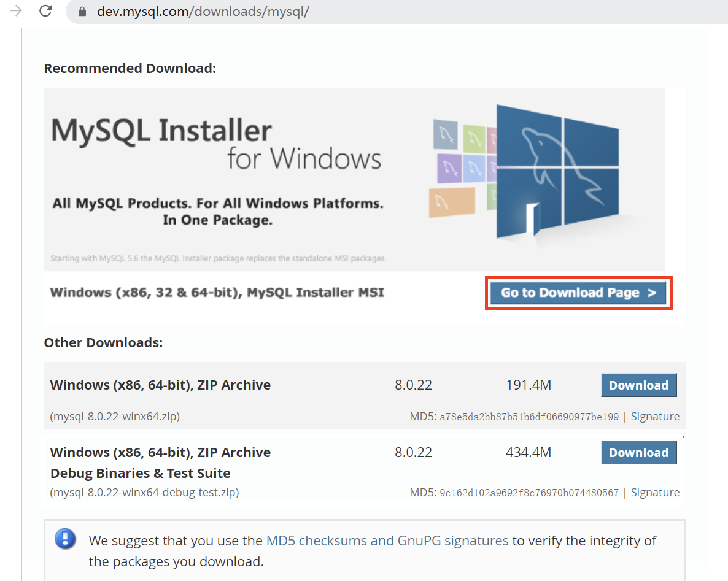The height and width of the screenshot is (581, 728).
Task: Download the 434.4M Debug Binaries archive
Action: (638, 453)
